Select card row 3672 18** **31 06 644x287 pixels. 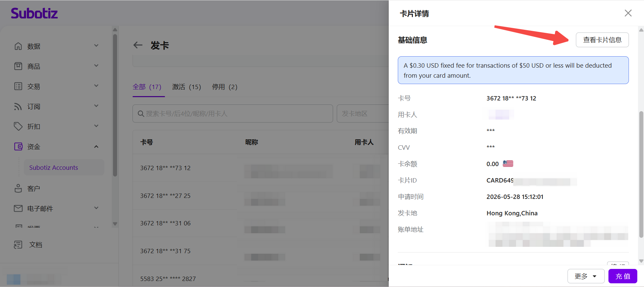click(261, 223)
